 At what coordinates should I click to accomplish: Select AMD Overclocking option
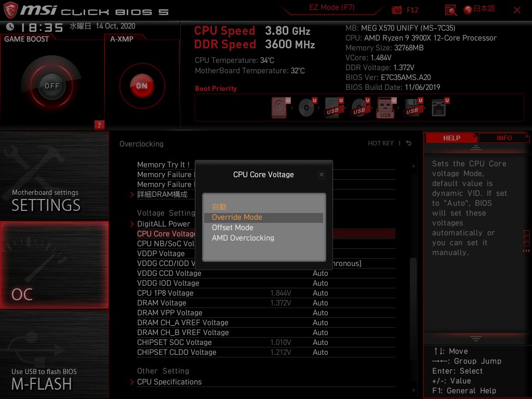[x=243, y=238]
